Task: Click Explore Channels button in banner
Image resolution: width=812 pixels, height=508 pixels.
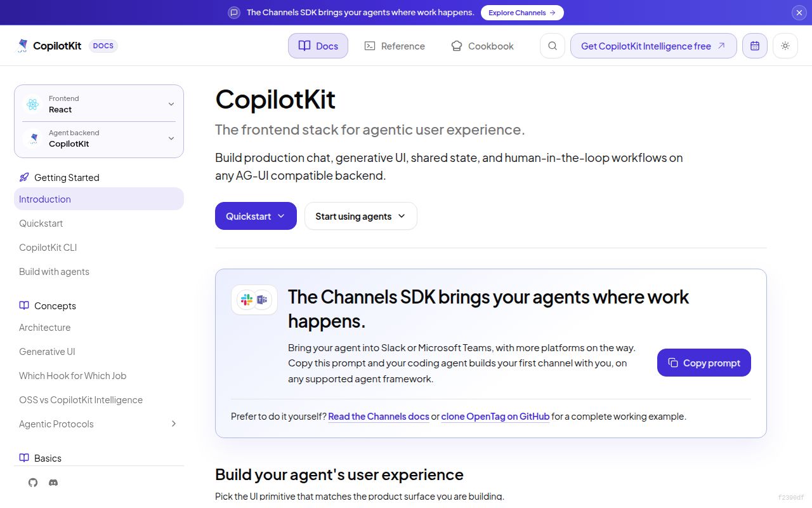Action: point(522,13)
